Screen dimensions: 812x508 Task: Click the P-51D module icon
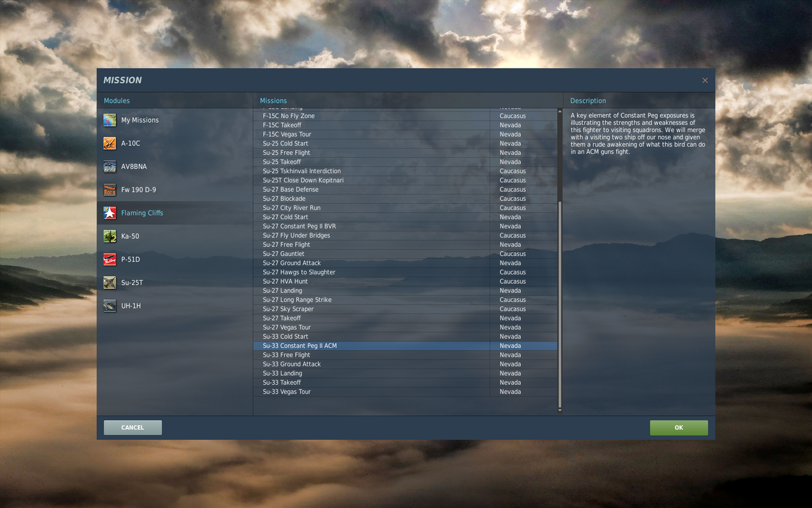coord(109,259)
